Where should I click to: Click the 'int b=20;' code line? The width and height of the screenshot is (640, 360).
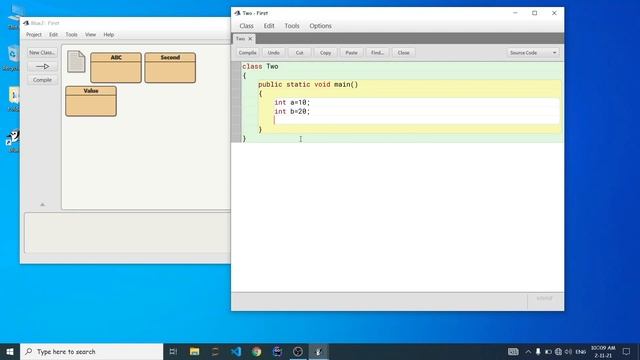(x=292, y=111)
